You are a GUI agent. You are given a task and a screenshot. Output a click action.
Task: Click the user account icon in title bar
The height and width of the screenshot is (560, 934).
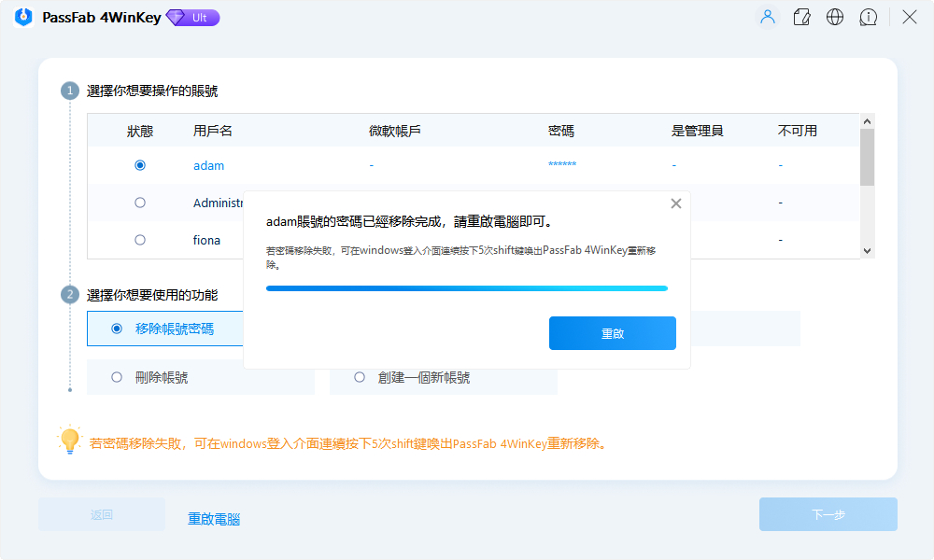tap(768, 18)
